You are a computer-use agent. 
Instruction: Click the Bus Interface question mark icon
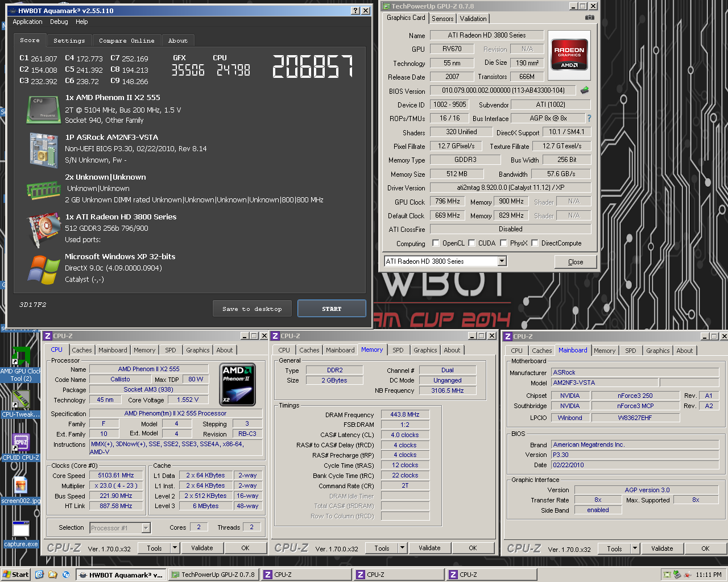pyautogui.click(x=589, y=118)
